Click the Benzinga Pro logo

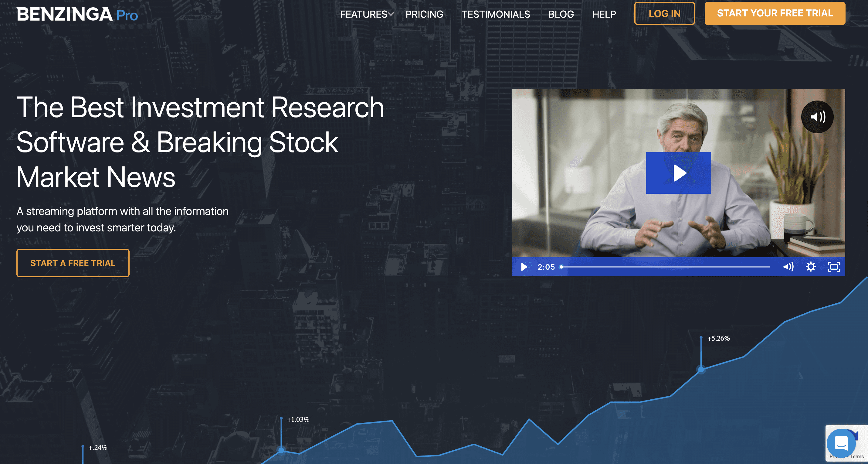click(77, 15)
